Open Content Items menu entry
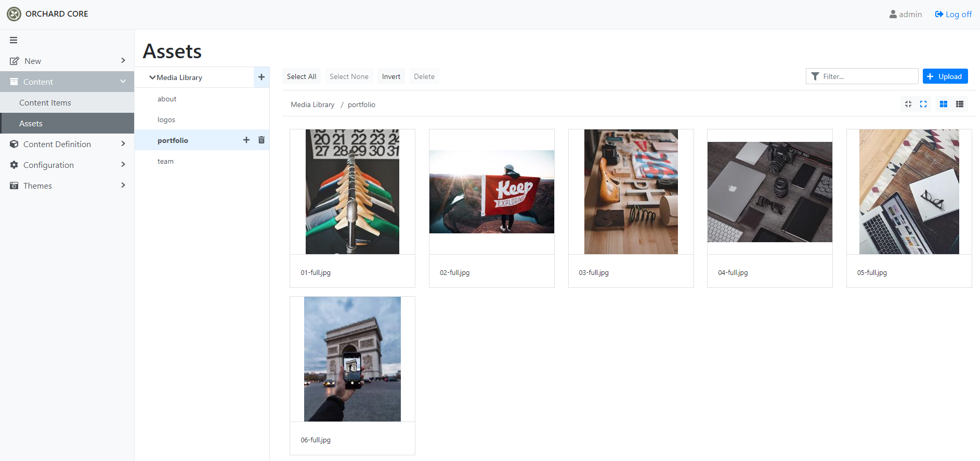The height and width of the screenshot is (461, 980). tap(67, 102)
